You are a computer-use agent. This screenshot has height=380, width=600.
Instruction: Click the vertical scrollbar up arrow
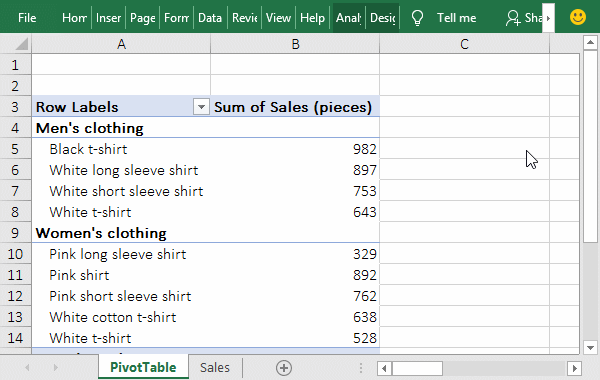590,42
